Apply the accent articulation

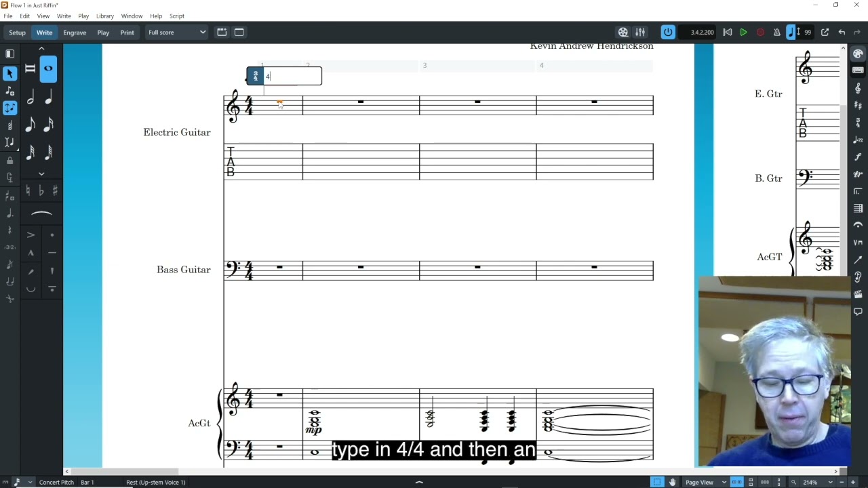[x=31, y=235]
